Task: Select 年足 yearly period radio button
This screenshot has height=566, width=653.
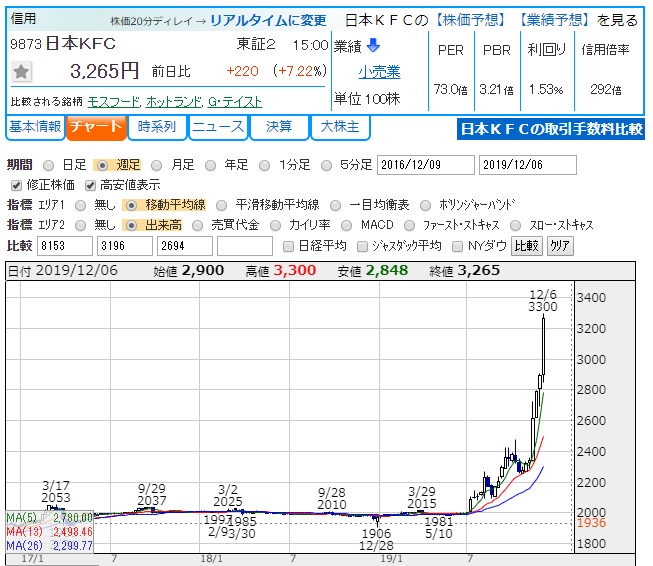Action: (x=210, y=165)
